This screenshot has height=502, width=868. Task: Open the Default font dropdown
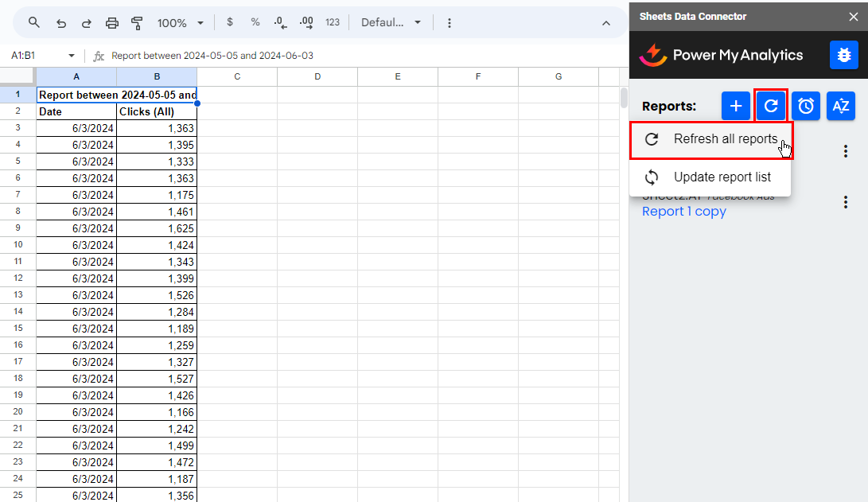[x=391, y=23]
